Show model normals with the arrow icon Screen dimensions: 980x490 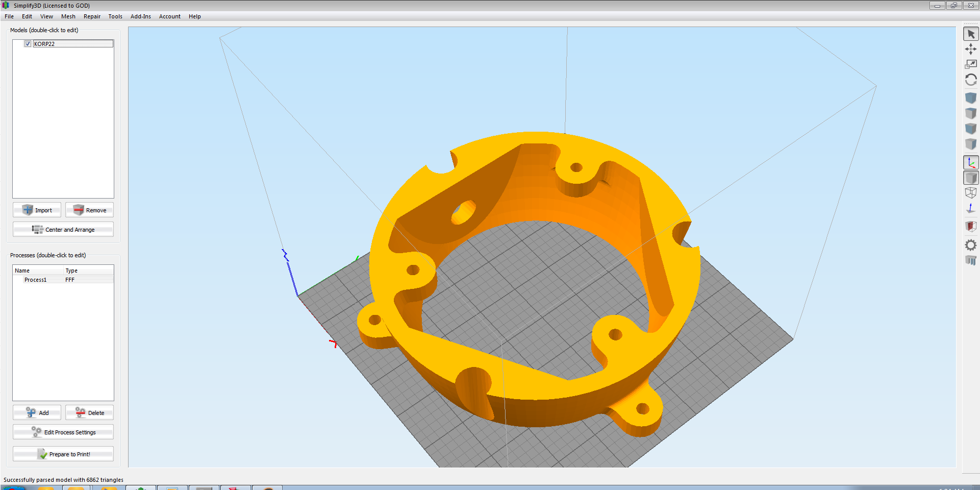click(971, 208)
